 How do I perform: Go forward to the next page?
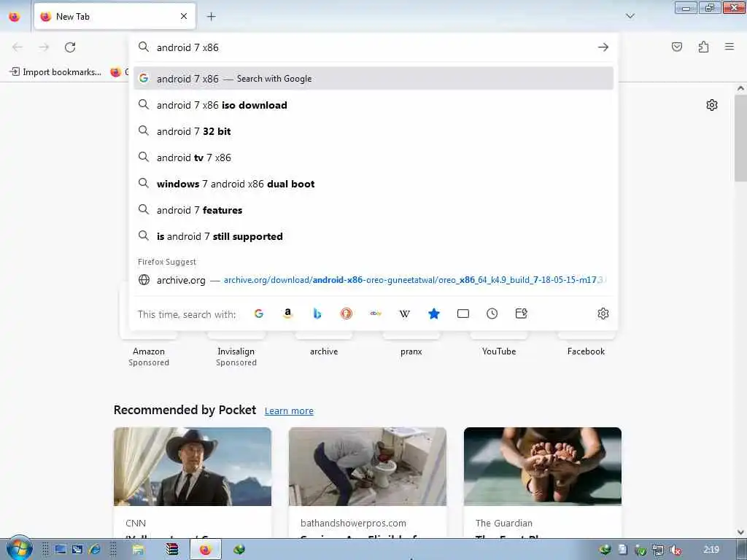pos(44,47)
